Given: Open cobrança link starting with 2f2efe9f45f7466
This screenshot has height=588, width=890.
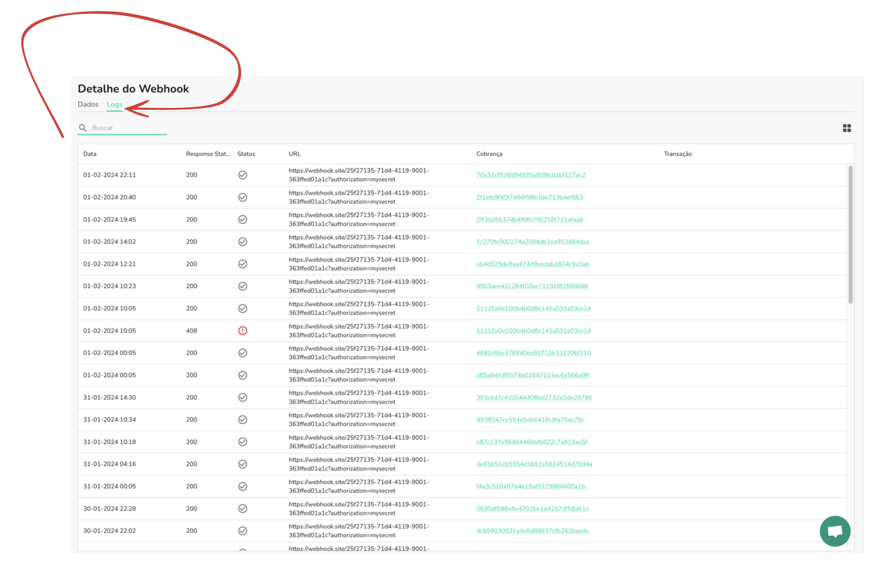Looking at the screenshot, I should click(529, 198).
